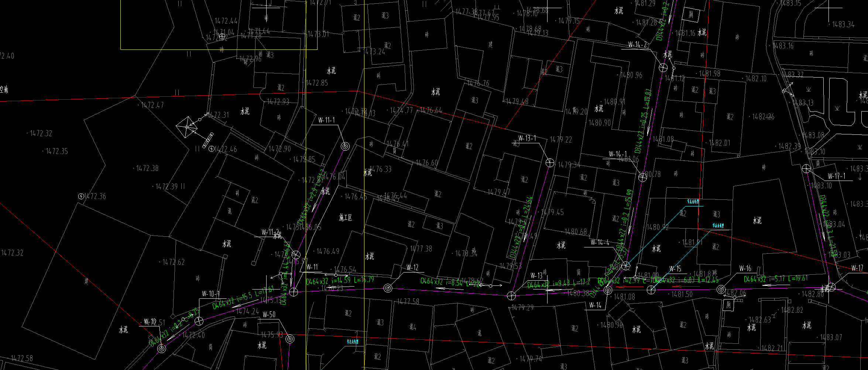Click pipe annotation D464x32 i=9.43 L=17.2
Viewport: 868px width, 370px height.
tap(559, 284)
